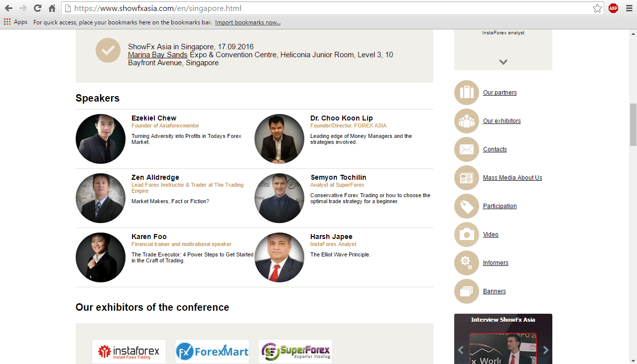Image resolution: width=637 pixels, height=364 pixels.
Task: Open the Our partners link
Action: pos(500,93)
